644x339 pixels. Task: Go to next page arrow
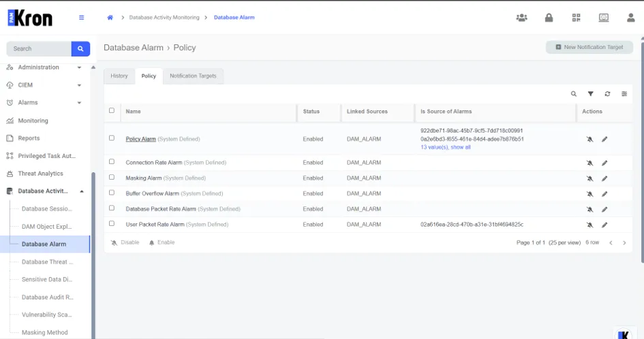point(624,243)
